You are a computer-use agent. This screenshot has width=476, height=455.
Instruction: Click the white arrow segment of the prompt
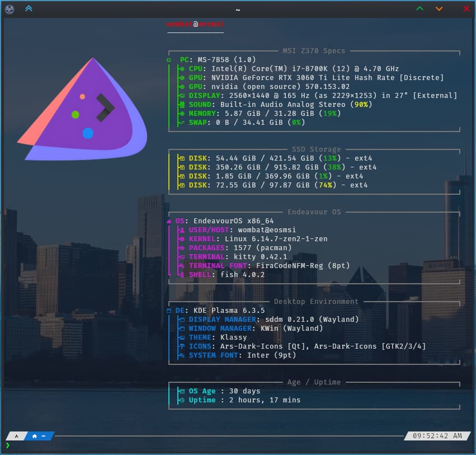pos(16,436)
